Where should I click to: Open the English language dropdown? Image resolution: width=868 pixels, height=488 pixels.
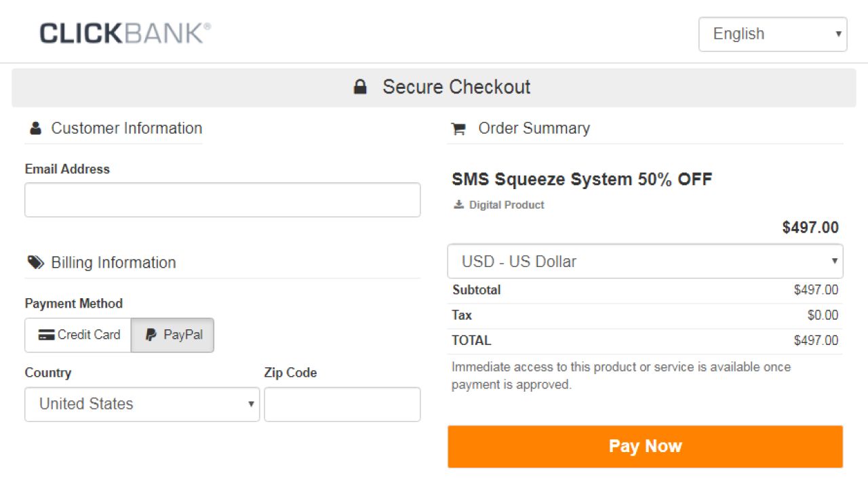(773, 34)
